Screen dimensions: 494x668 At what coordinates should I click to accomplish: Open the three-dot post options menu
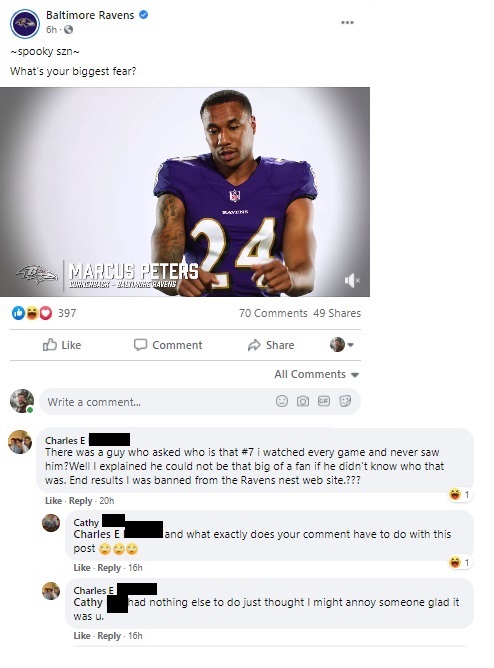click(x=347, y=23)
